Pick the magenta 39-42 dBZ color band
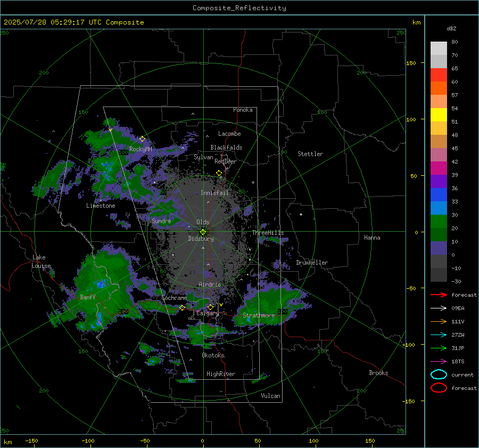This screenshot has height=448, width=479. coord(439,168)
